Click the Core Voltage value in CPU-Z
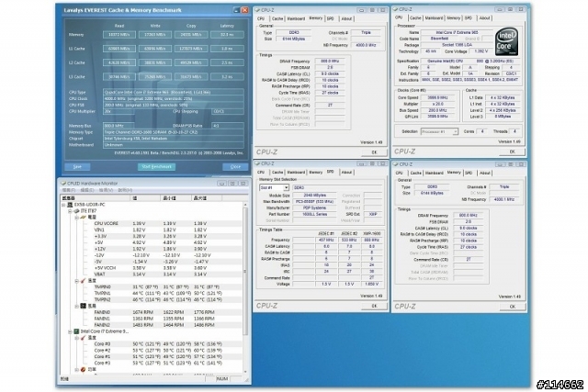 click(481, 51)
